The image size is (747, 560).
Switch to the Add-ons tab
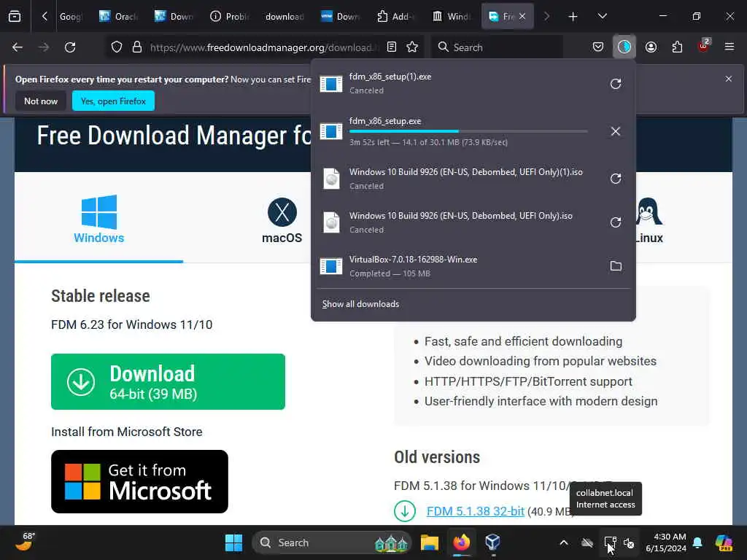(396, 17)
